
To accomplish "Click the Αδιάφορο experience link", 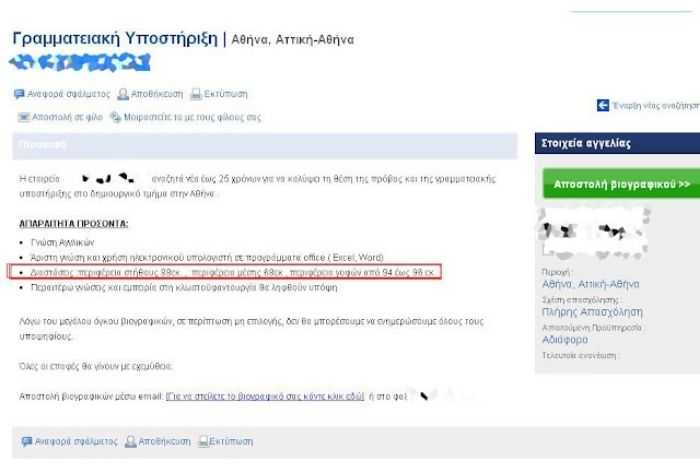I will [x=565, y=340].
